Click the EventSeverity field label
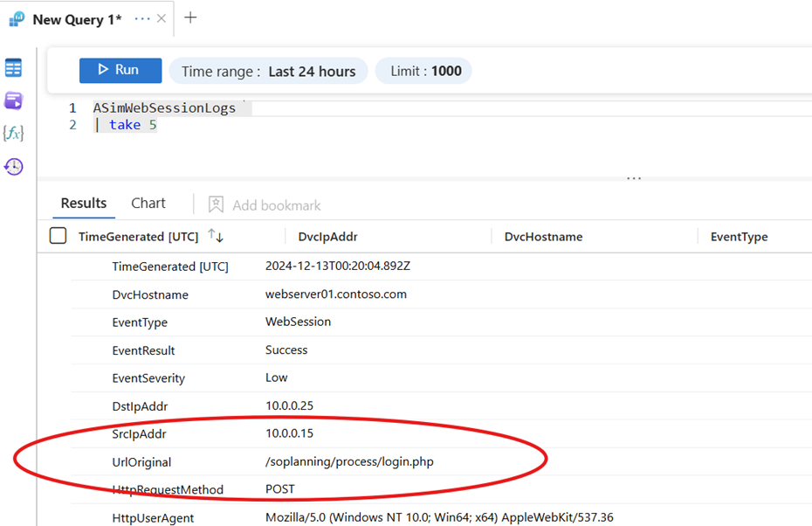Image resolution: width=812 pixels, height=526 pixels. coord(148,378)
